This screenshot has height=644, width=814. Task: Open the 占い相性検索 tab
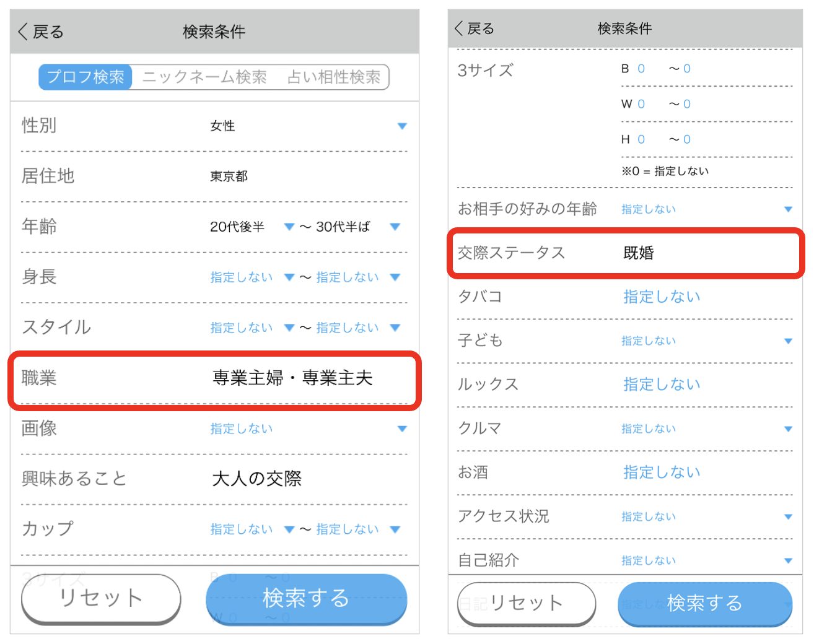click(334, 77)
